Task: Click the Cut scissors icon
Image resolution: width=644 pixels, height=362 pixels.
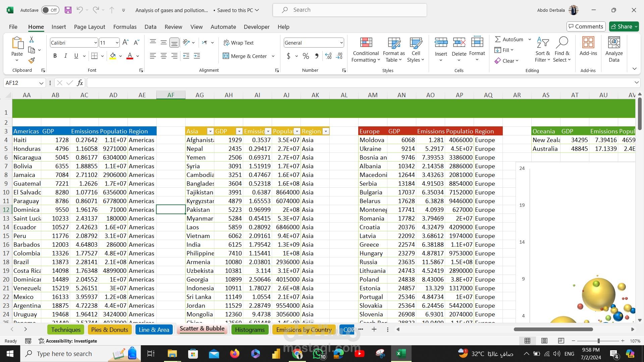Action: pos(32,40)
